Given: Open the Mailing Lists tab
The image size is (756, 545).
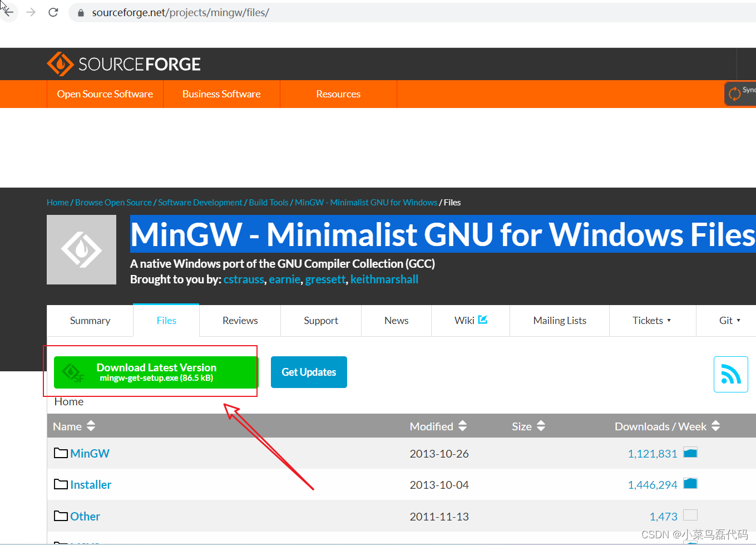Looking at the screenshot, I should click(560, 321).
